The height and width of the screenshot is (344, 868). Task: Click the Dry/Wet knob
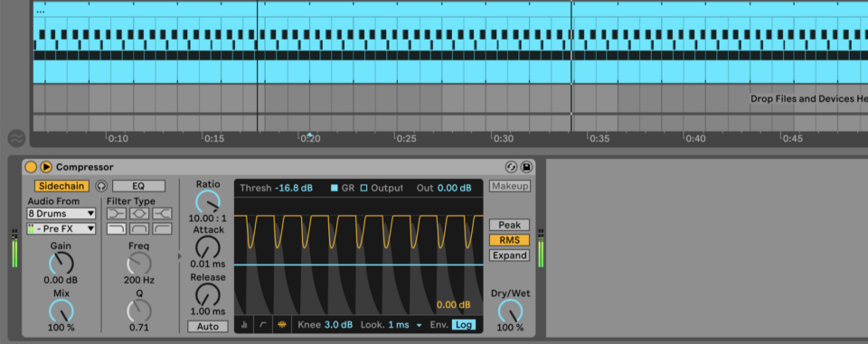click(x=510, y=311)
